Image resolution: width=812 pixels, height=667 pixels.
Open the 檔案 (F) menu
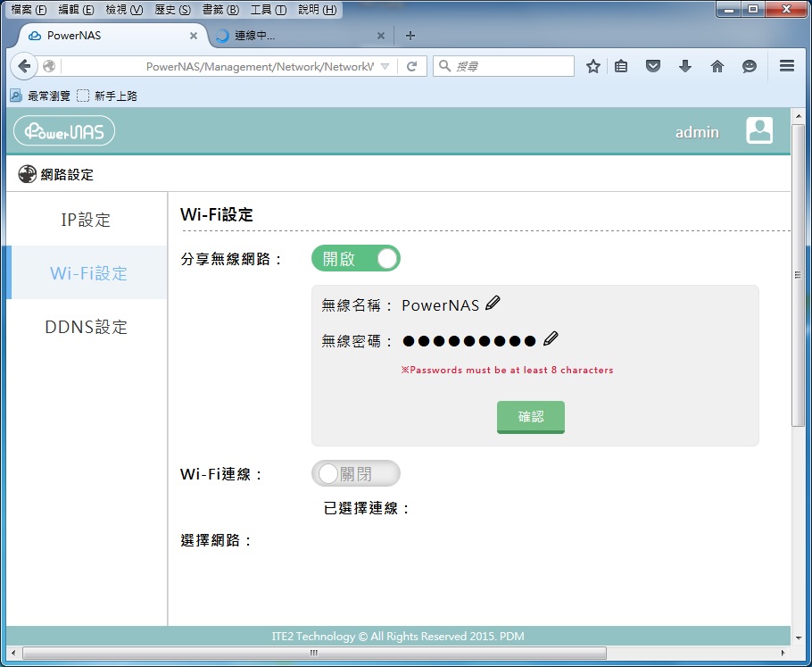(29, 10)
